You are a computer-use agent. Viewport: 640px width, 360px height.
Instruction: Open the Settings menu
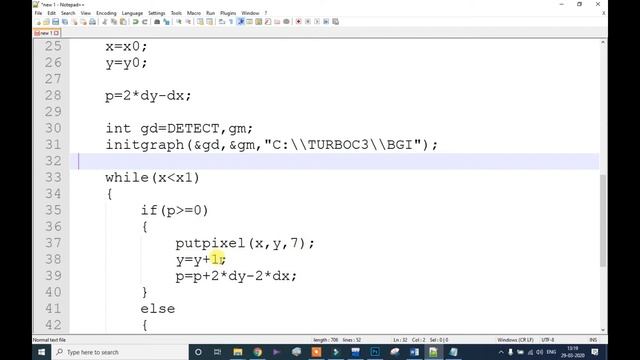point(156,13)
